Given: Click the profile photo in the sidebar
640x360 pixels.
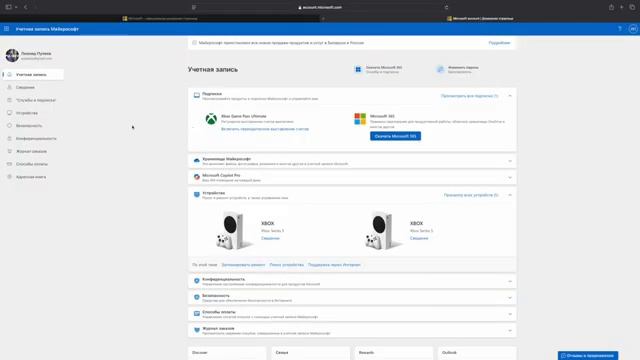Looking at the screenshot, I should tap(12, 55).
